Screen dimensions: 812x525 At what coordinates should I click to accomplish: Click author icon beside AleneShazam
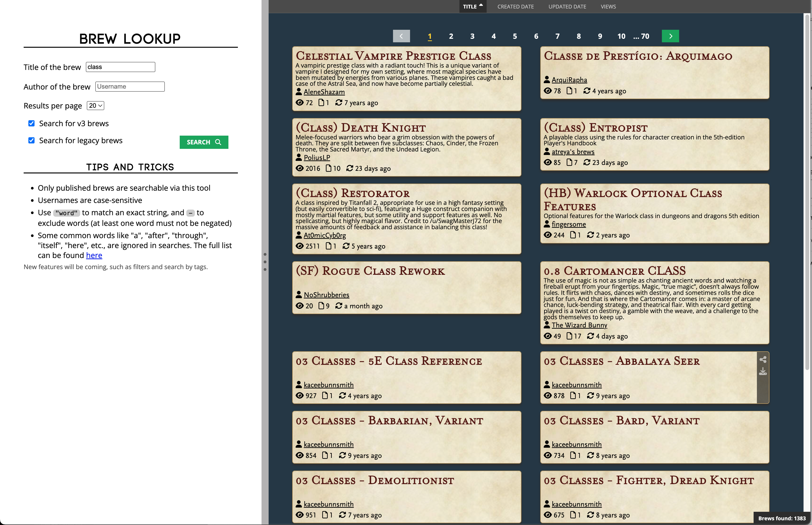[298, 92]
